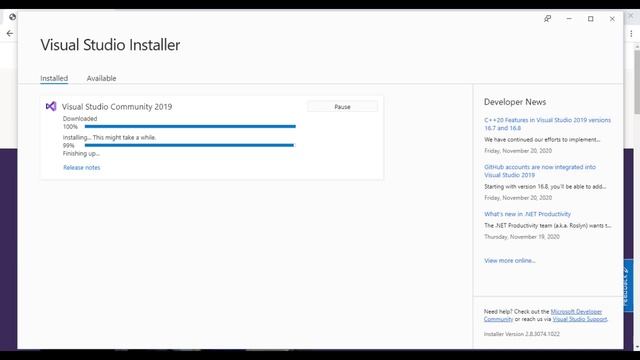Maximize the Visual Studio Installer window
Screen dimensions: 640x360
(x=591, y=19)
